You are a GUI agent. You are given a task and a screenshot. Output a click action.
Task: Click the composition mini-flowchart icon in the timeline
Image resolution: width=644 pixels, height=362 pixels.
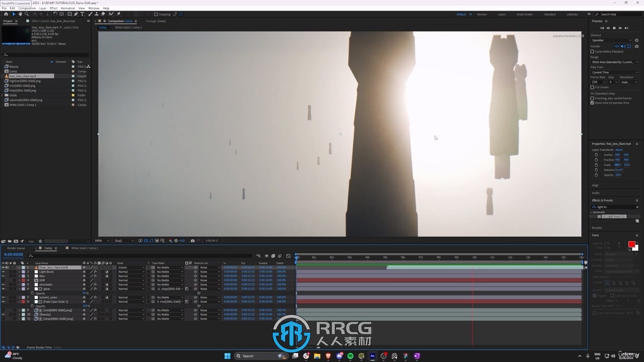point(258,256)
